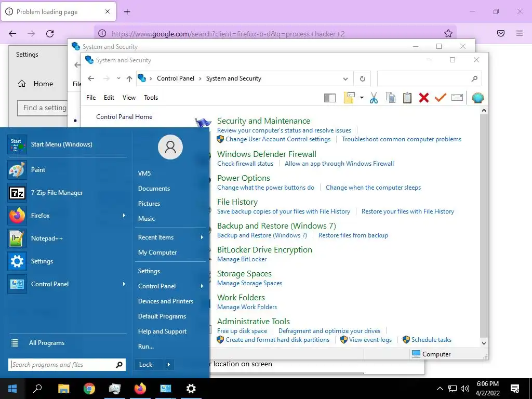Viewport: 532px width, 399px height.
Task: Open Security and Maintenance
Action: 263,121
